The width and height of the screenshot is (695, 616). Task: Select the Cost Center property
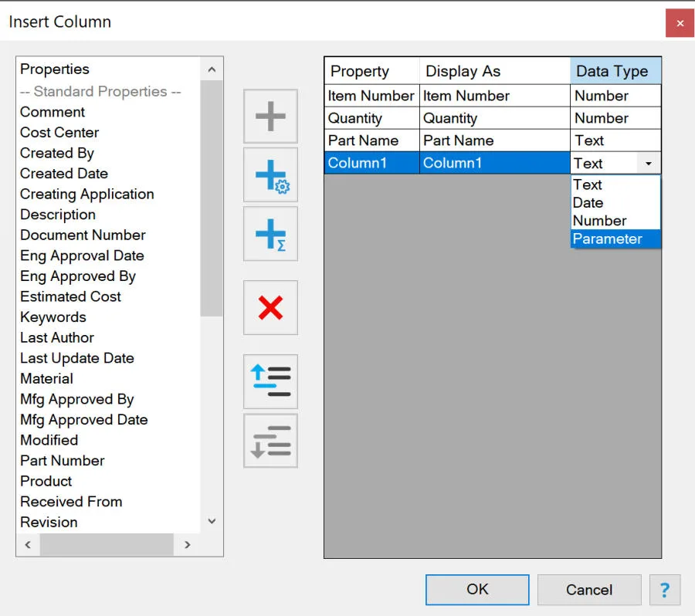click(59, 133)
